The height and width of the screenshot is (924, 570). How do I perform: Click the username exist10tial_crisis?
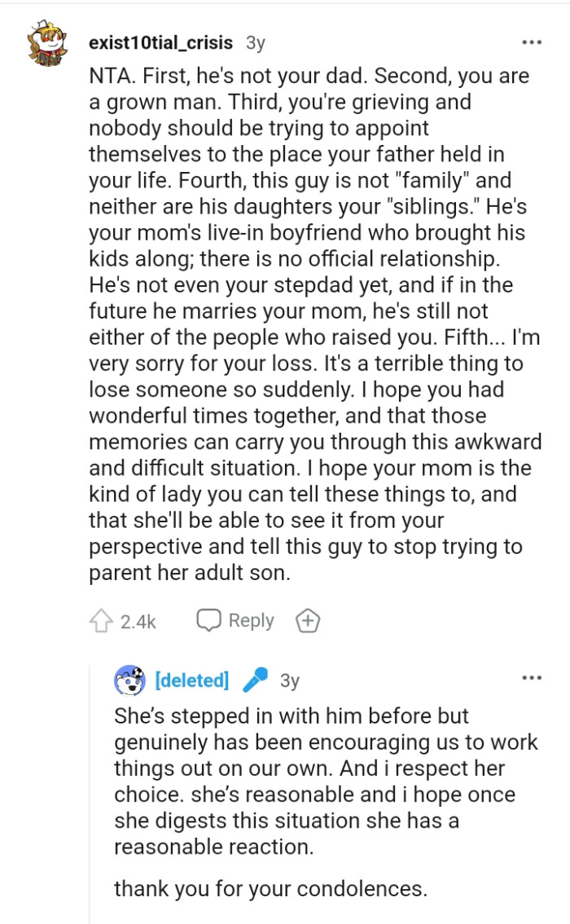click(160, 42)
